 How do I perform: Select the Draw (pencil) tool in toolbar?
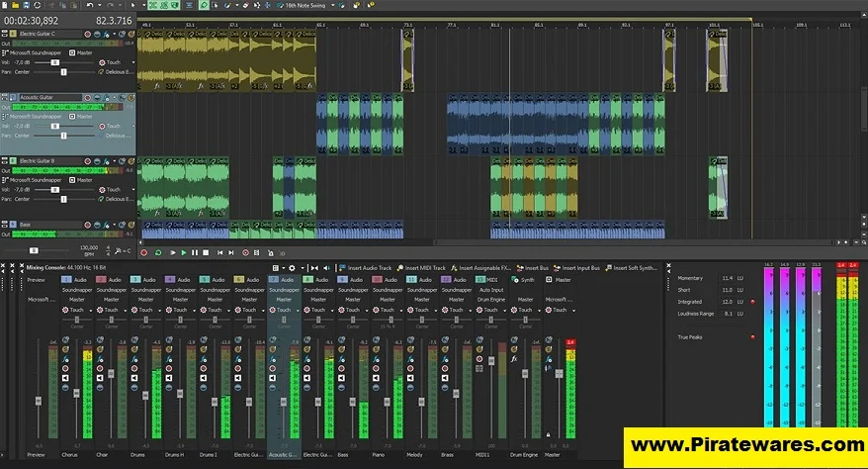tap(227, 5)
